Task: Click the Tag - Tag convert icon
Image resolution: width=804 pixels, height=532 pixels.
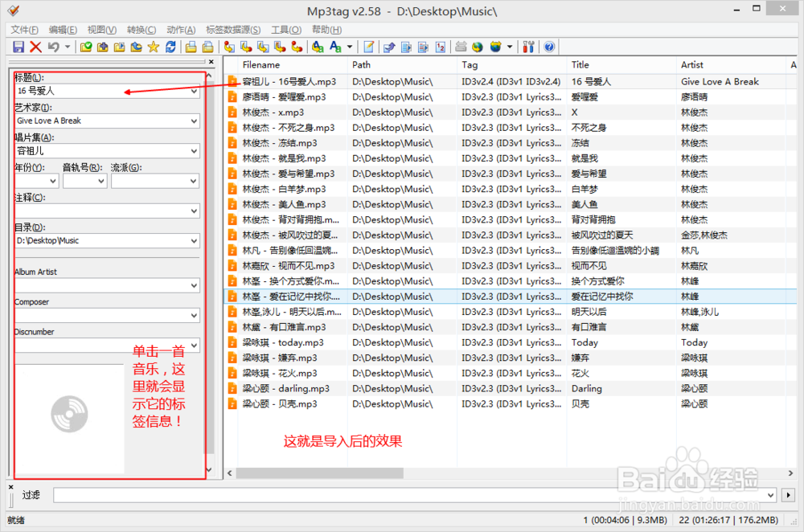Action: point(297,47)
